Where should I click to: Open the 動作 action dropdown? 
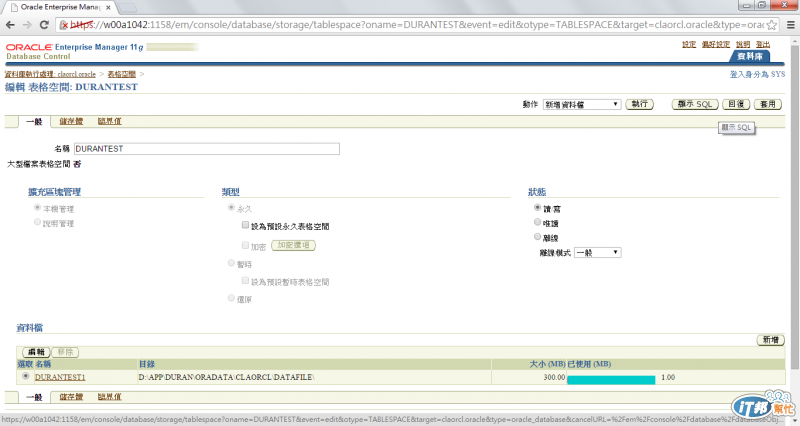tap(582, 104)
